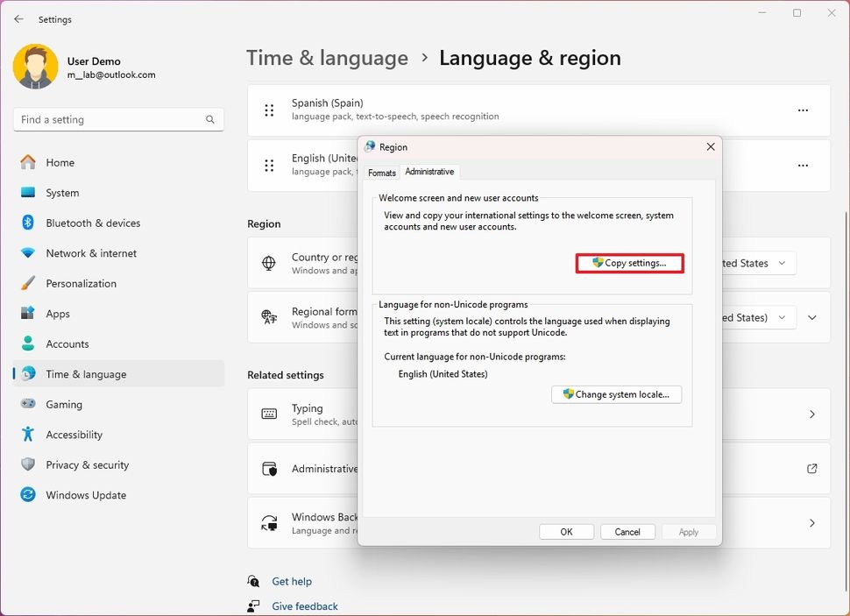Open more options for Spanish (Spain)
Image resolution: width=850 pixels, height=616 pixels.
[804, 110]
